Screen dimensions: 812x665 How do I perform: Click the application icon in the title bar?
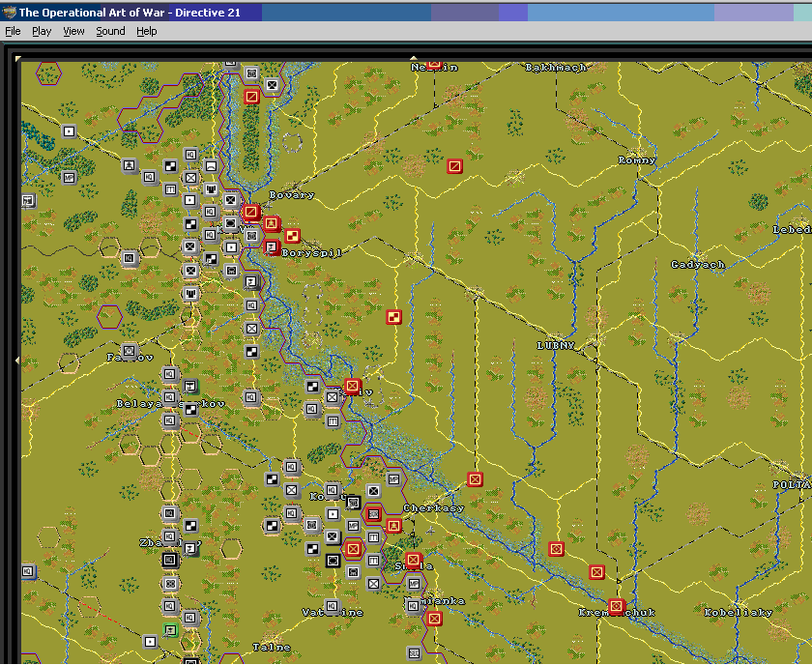(9, 13)
